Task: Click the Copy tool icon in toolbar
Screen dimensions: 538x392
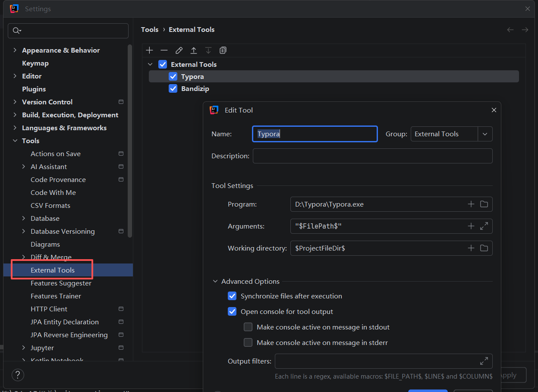Action: [223, 50]
